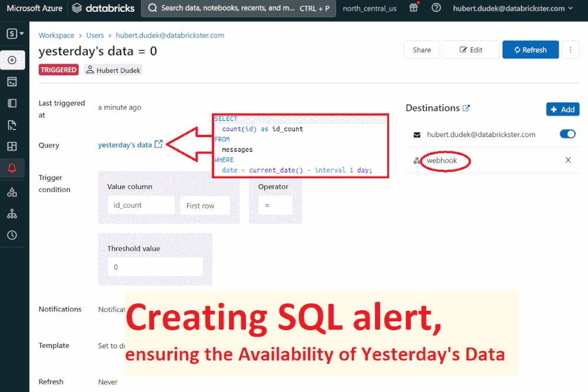
Task: Open Destinations external link icon
Action: point(467,108)
